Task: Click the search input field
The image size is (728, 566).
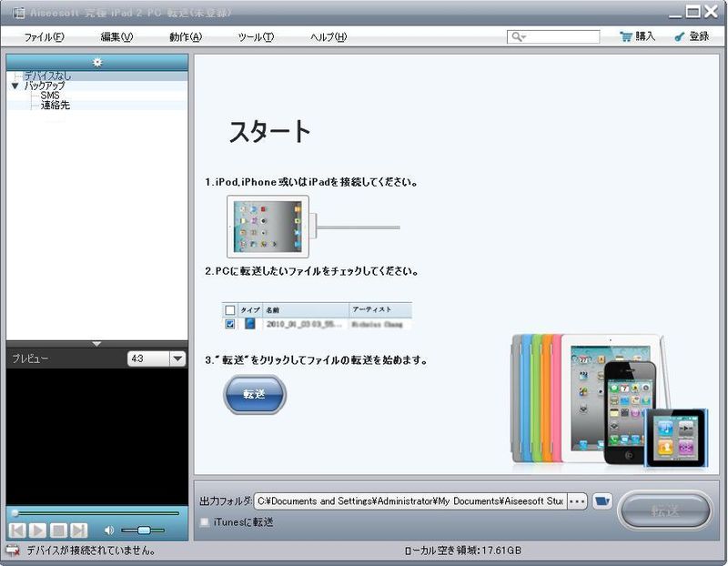Action: 553,36
